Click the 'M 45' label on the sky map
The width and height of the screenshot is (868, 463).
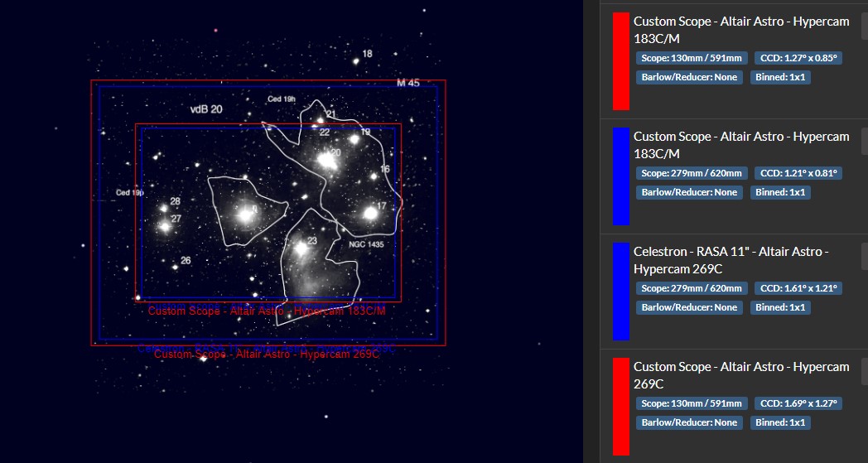[x=408, y=83]
